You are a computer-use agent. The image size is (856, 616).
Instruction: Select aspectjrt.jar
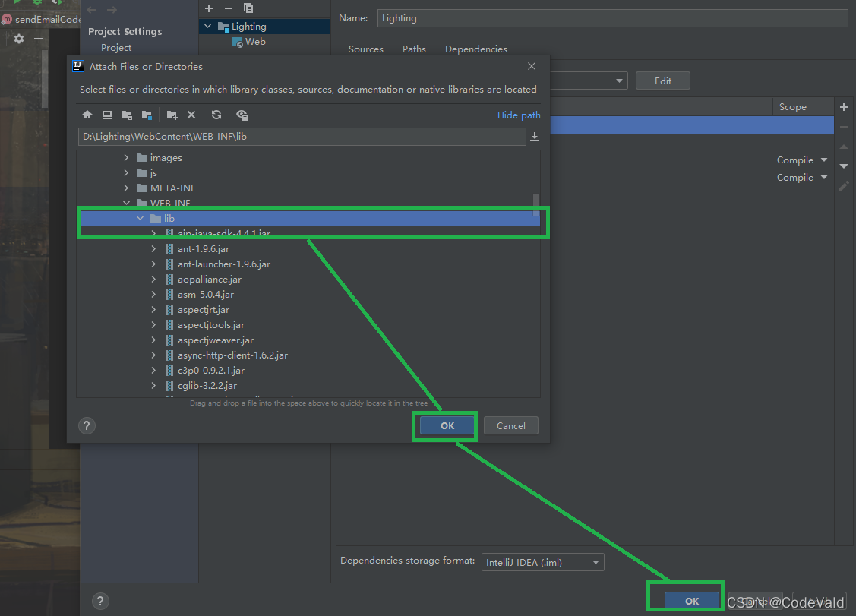[x=203, y=310]
